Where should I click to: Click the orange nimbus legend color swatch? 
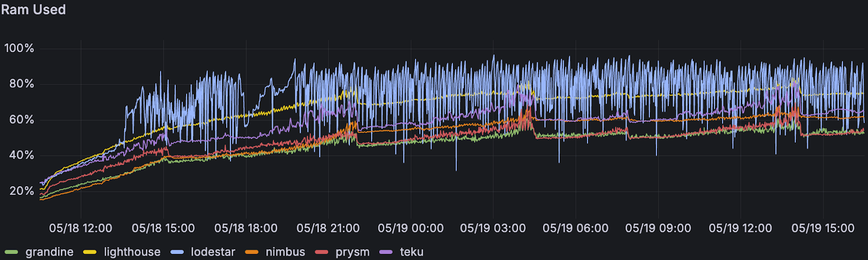click(x=252, y=252)
